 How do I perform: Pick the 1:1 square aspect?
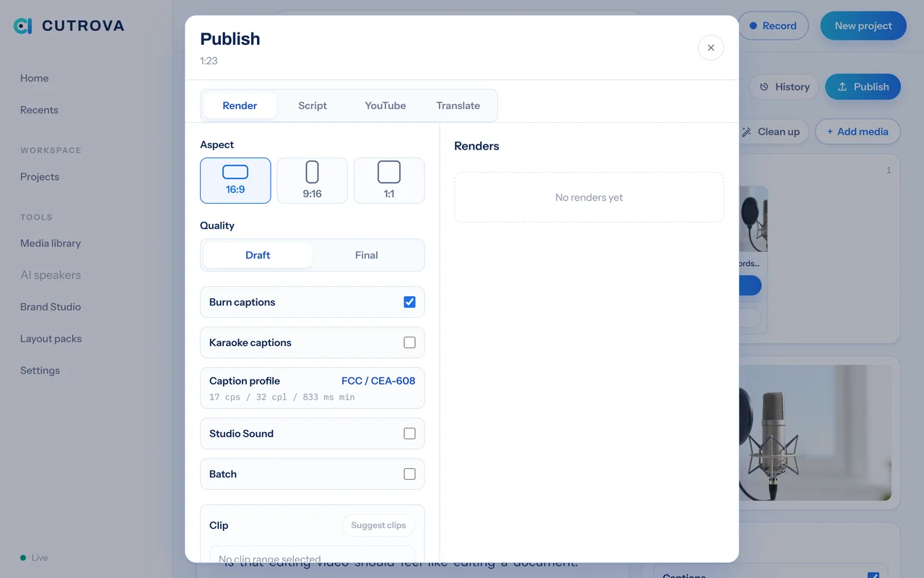pos(389,181)
